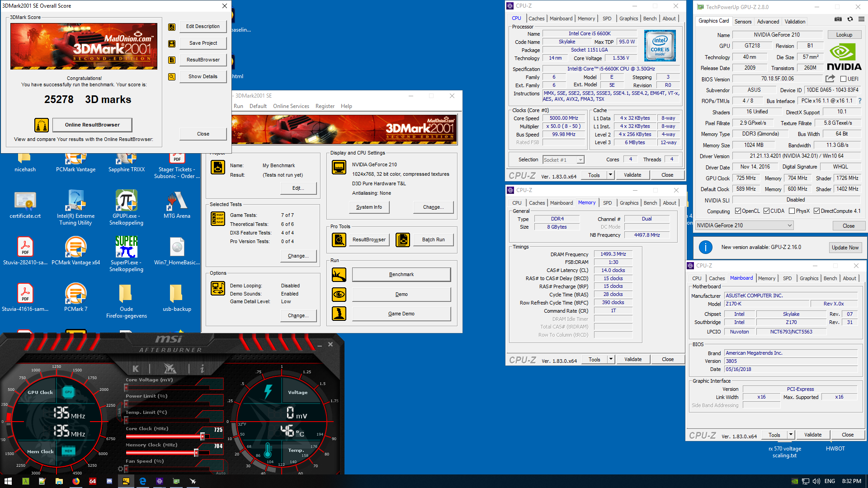The image size is (868, 488).
Task: Open the Online Services menu in 3DMark2001
Action: click(291, 106)
